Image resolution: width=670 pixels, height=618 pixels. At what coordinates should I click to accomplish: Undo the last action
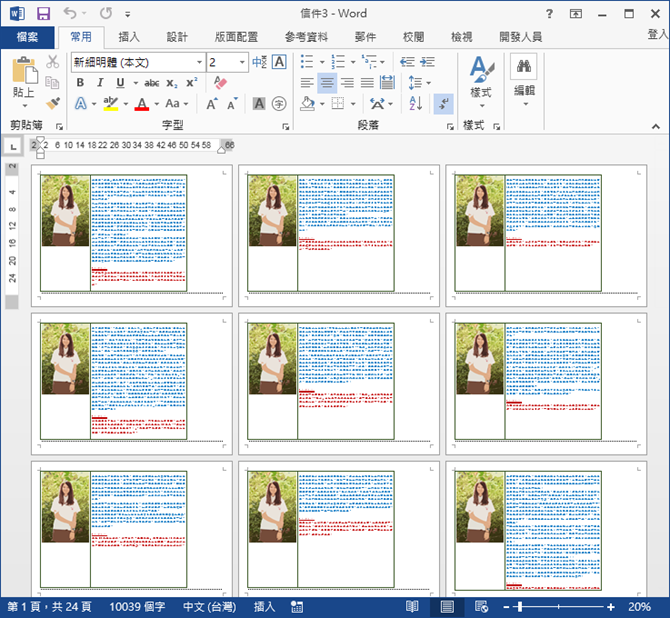tap(70, 13)
